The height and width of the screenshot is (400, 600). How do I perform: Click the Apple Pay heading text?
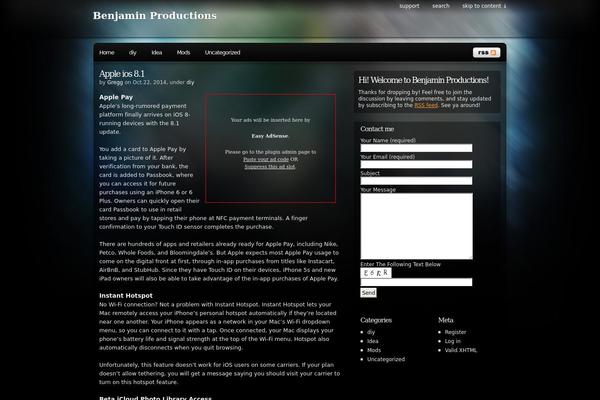(116, 97)
